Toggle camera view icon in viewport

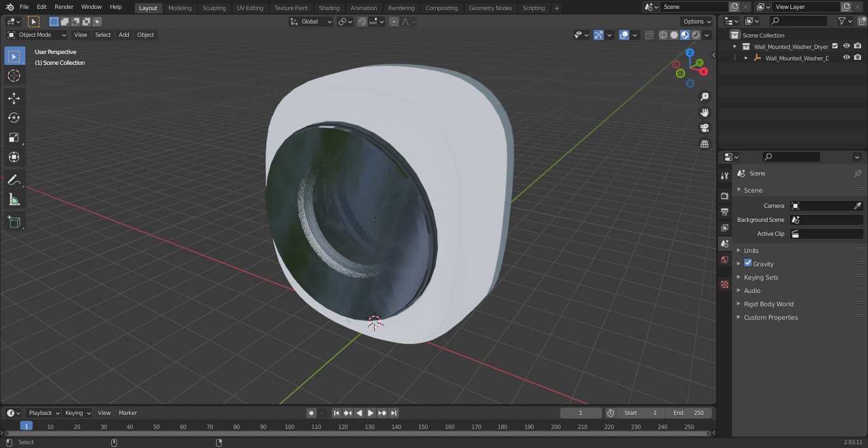pos(704,128)
